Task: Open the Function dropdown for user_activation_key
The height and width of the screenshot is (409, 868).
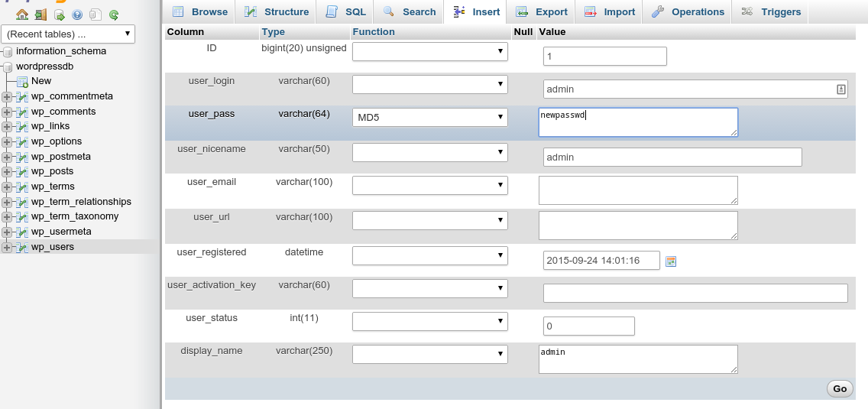Action: coord(430,288)
